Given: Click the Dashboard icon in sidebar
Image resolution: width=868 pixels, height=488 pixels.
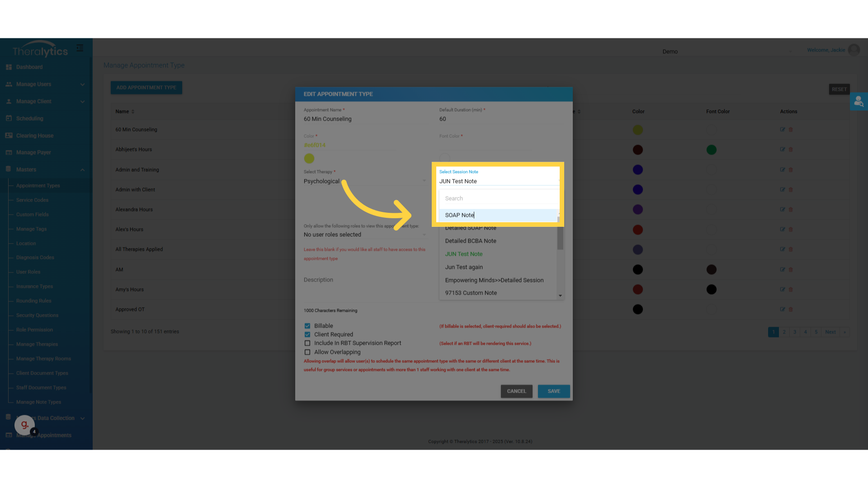Looking at the screenshot, I should pos(9,67).
